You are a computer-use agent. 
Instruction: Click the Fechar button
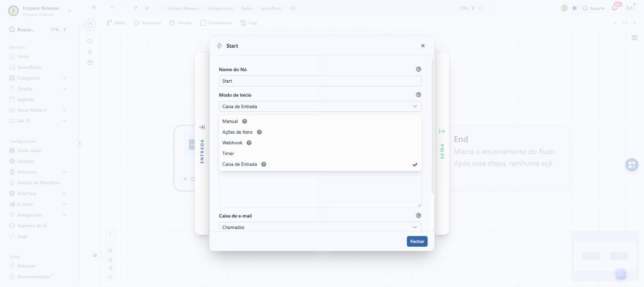417,241
